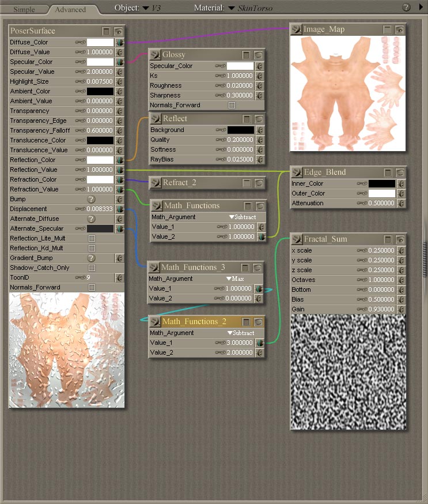Open Math_Argument Max dropdown on Math_Functions_3

235,279
